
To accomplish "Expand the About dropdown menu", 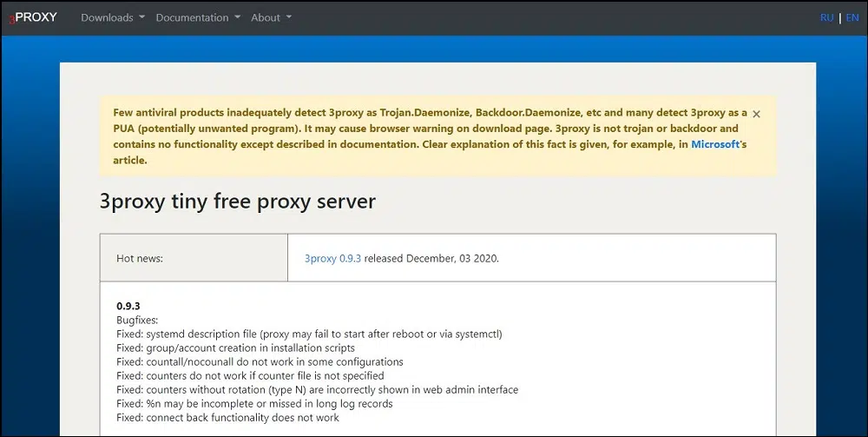I will 271,17.
